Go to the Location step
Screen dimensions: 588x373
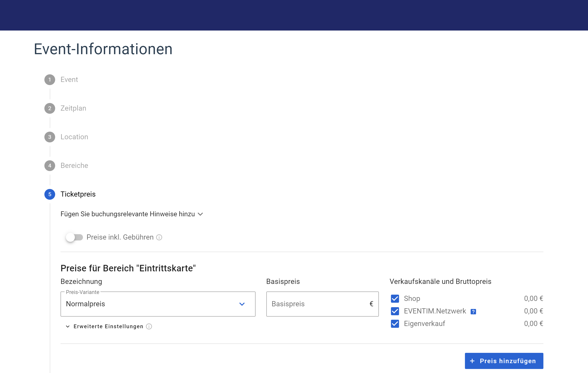[x=74, y=137]
